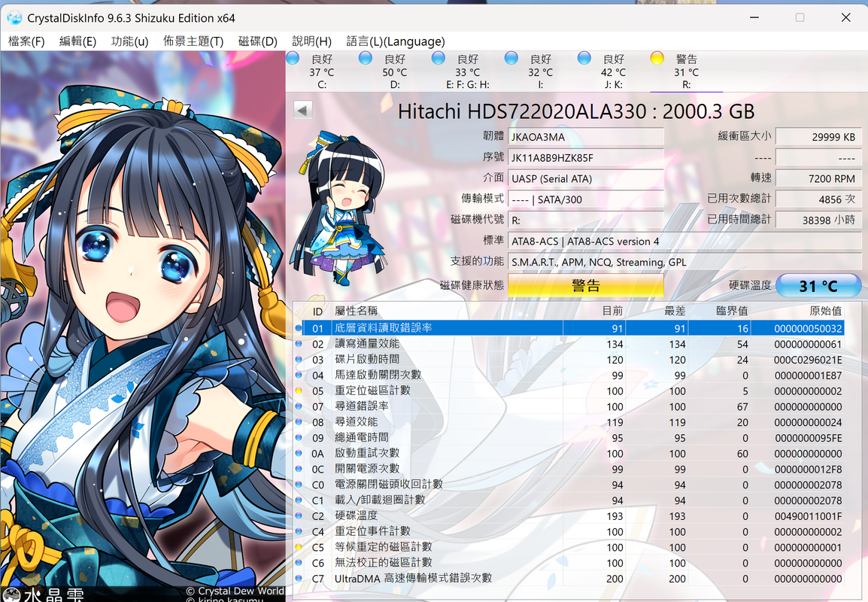Click status dot of attribute 03 row
This screenshot has height=602, width=868.
(x=299, y=360)
